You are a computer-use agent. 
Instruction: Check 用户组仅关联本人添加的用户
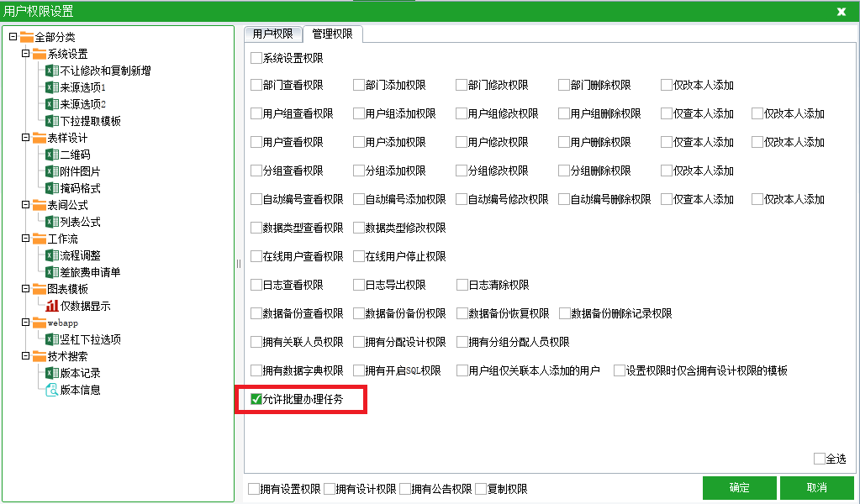point(462,370)
